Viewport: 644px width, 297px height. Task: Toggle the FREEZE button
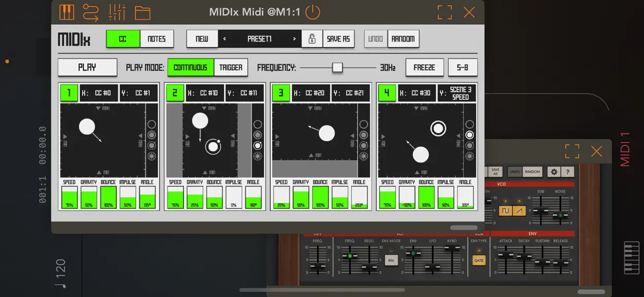(425, 68)
